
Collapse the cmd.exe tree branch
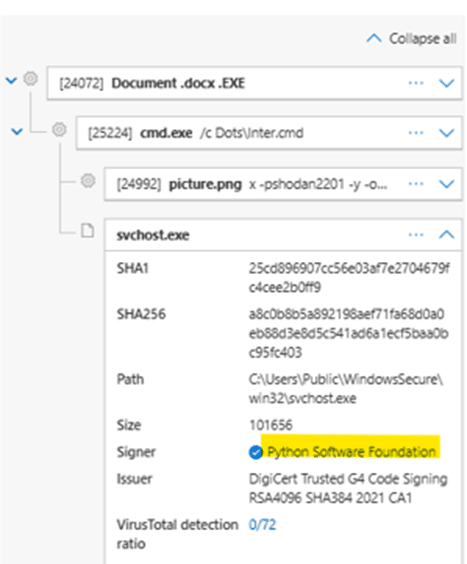coord(17,131)
